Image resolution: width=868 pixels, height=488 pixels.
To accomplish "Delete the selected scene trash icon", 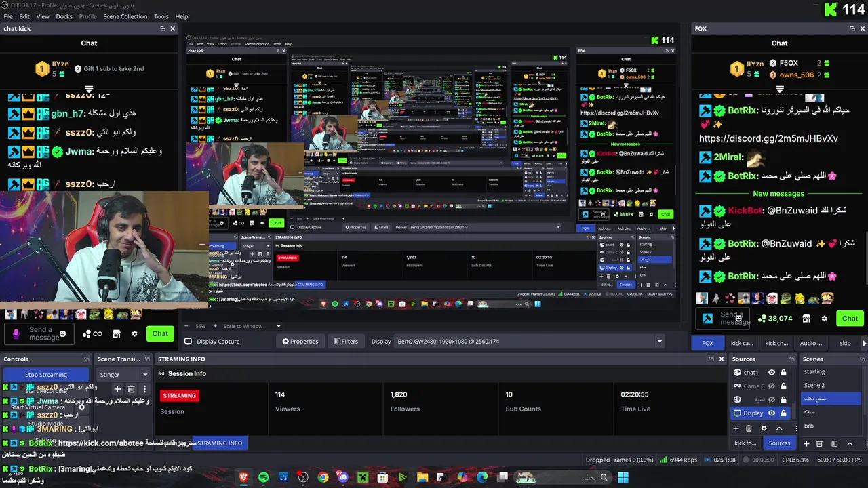I will click(x=819, y=443).
